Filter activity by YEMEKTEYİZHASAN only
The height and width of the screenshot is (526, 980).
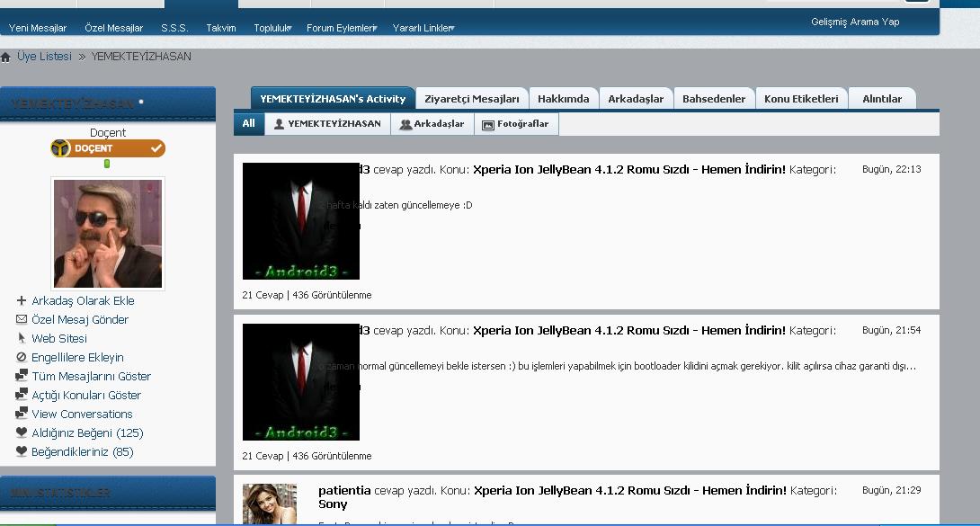[x=327, y=124]
